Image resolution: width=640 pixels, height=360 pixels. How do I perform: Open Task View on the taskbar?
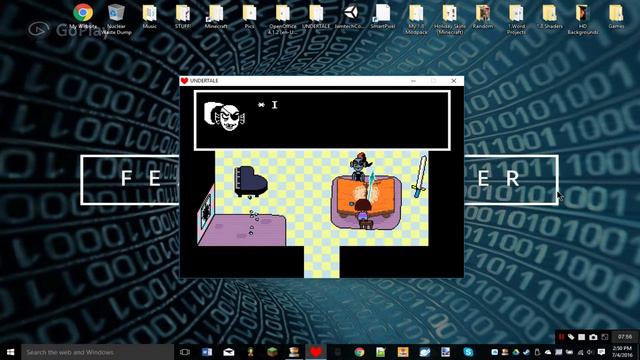(x=185, y=352)
